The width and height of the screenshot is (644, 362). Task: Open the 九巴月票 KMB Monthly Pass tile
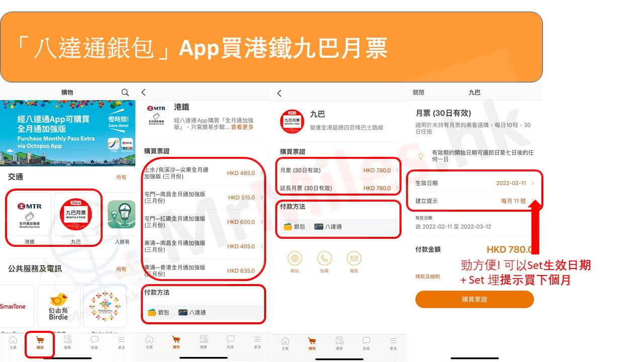point(75,215)
